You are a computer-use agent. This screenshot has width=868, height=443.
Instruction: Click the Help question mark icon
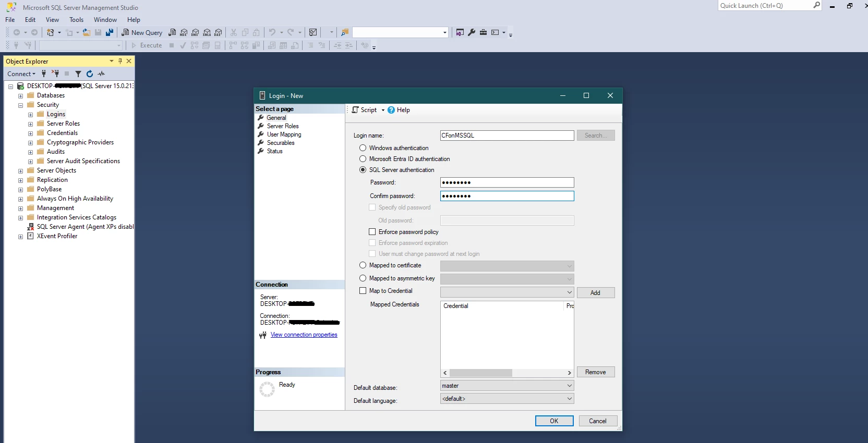pos(391,110)
